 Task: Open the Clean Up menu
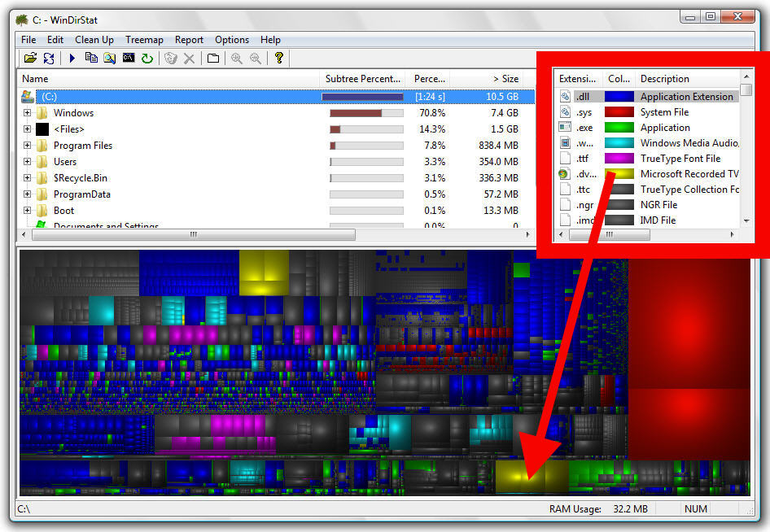pos(94,40)
